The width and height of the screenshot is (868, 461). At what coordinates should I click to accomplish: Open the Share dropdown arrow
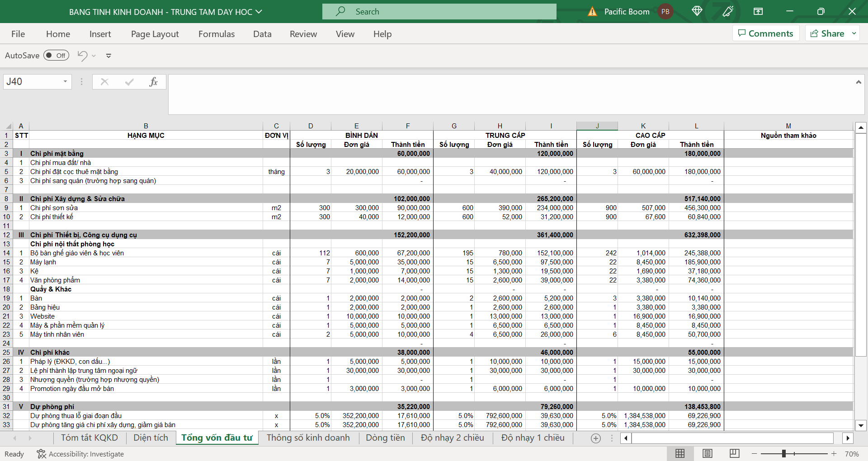[854, 33]
